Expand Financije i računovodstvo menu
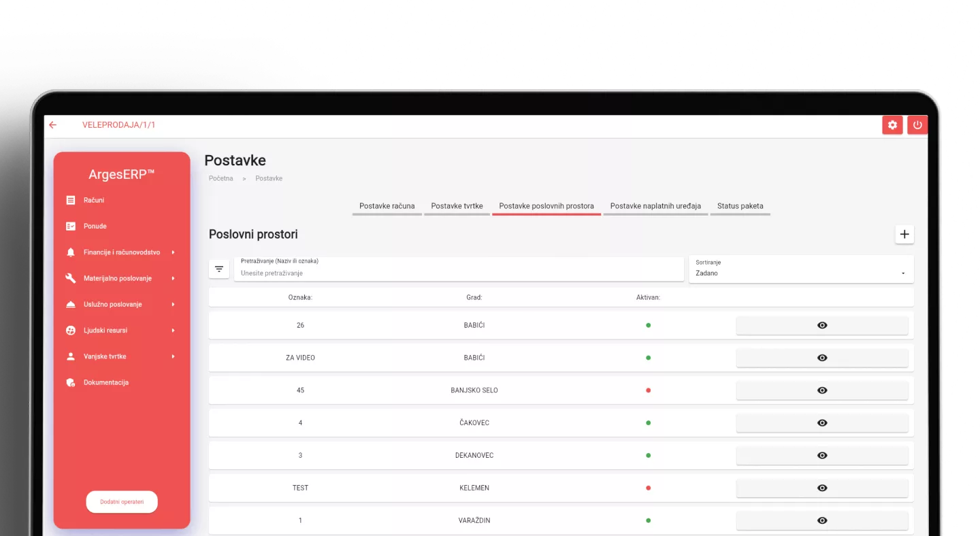The height and width of the screenshot is (536, 980). (x=121, y=252)
